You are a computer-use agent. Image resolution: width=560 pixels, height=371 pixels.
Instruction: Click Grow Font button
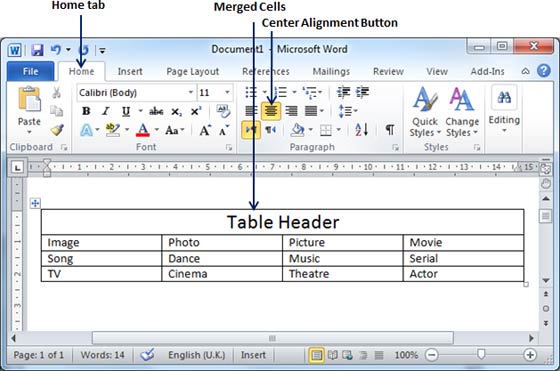click(205, 130)
